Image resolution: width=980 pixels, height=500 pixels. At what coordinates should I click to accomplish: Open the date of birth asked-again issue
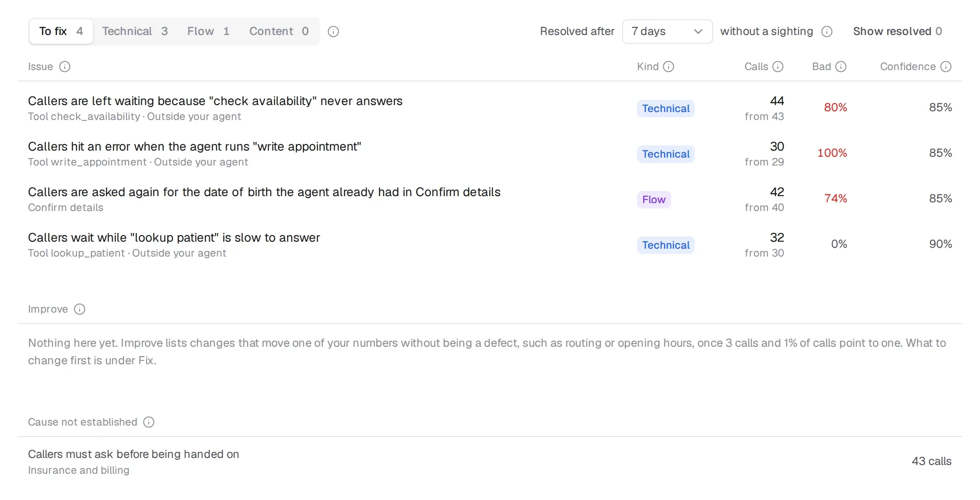(490, 199)
